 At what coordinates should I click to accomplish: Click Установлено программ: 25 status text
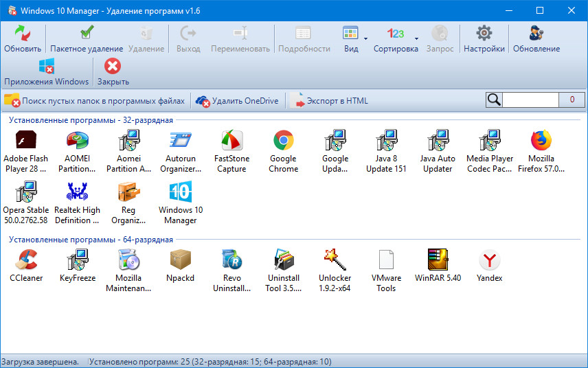[210, 362]
